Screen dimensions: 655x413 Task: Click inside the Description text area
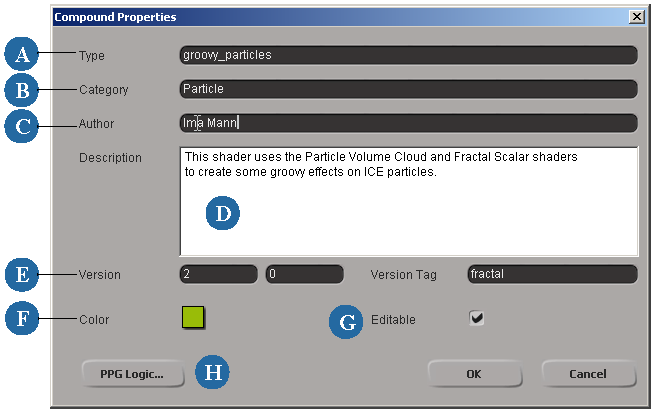coord(409,201)
